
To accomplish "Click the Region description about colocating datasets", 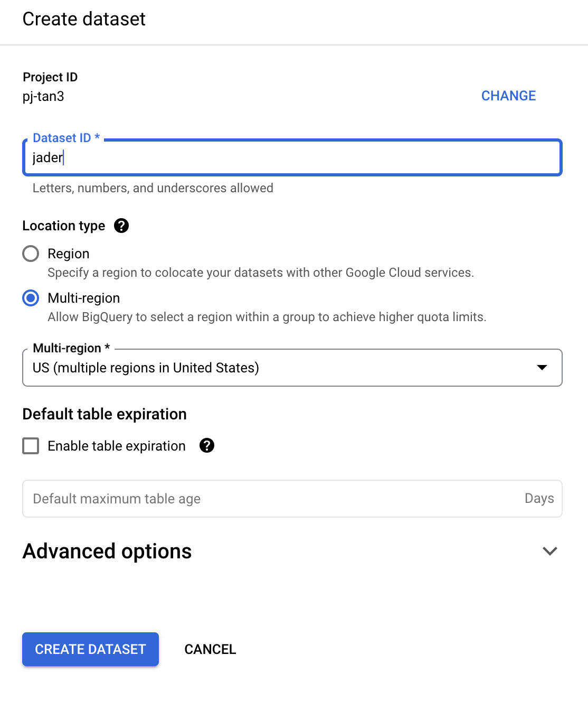I will (x=261, y=273).
